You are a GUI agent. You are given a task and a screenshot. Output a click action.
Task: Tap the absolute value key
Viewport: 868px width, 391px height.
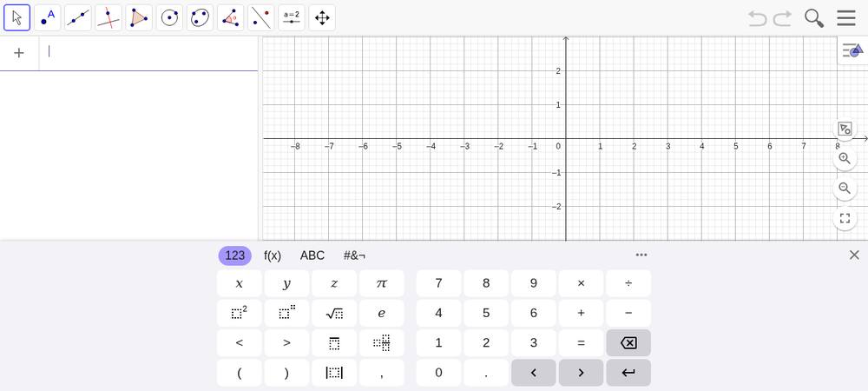click(334, 373)
